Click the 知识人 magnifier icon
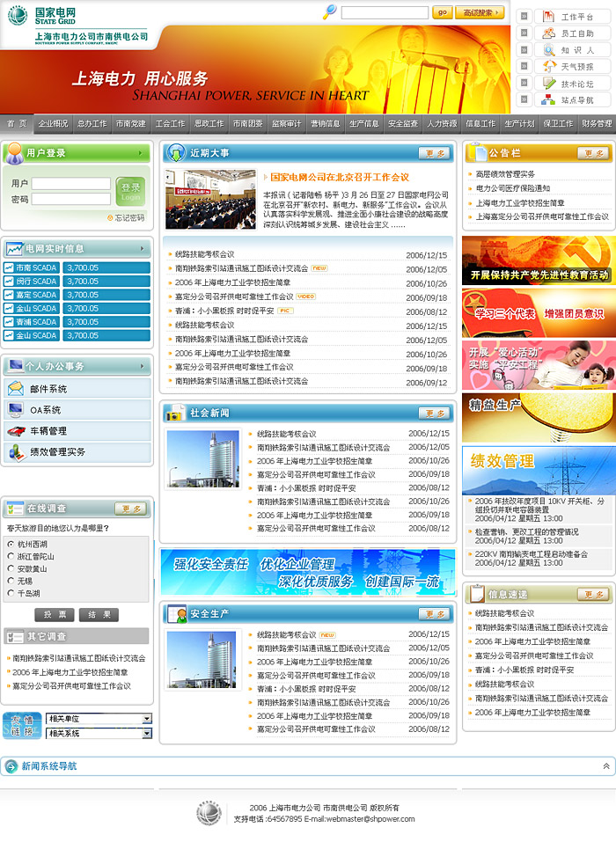 548,50
